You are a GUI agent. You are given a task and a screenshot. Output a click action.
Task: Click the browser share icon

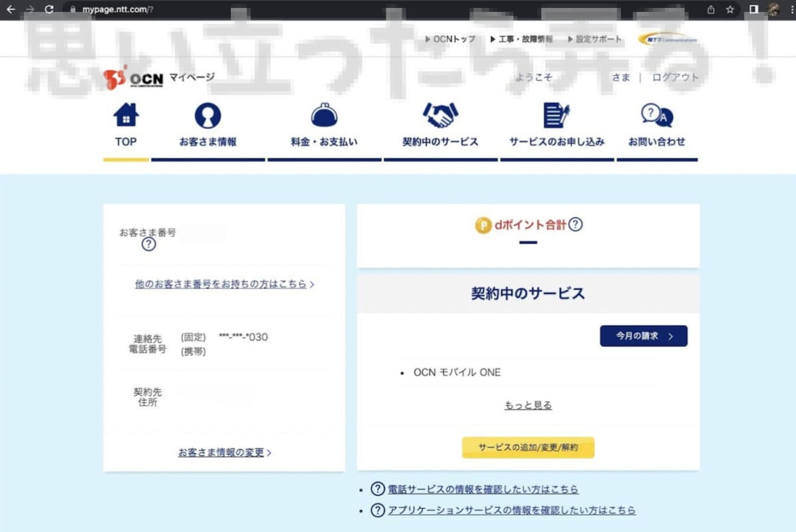pos(711,9)
